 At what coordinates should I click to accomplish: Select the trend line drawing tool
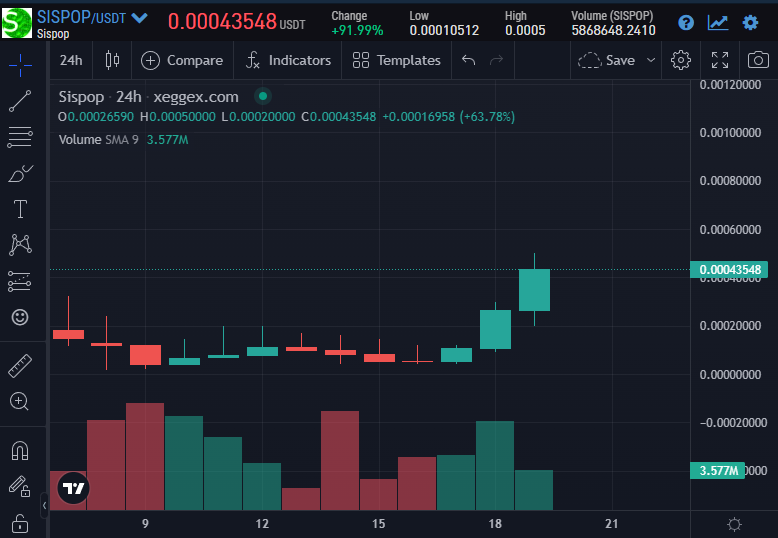pyautogui.click(x=20, y=101)
